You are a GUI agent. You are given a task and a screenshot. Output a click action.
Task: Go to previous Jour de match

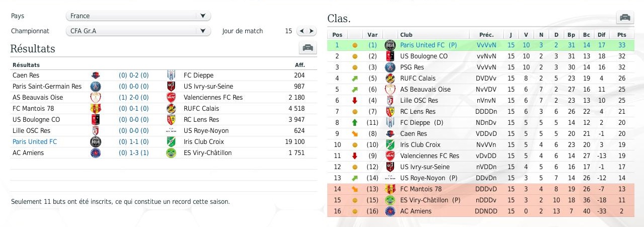(x=302, y=31)
